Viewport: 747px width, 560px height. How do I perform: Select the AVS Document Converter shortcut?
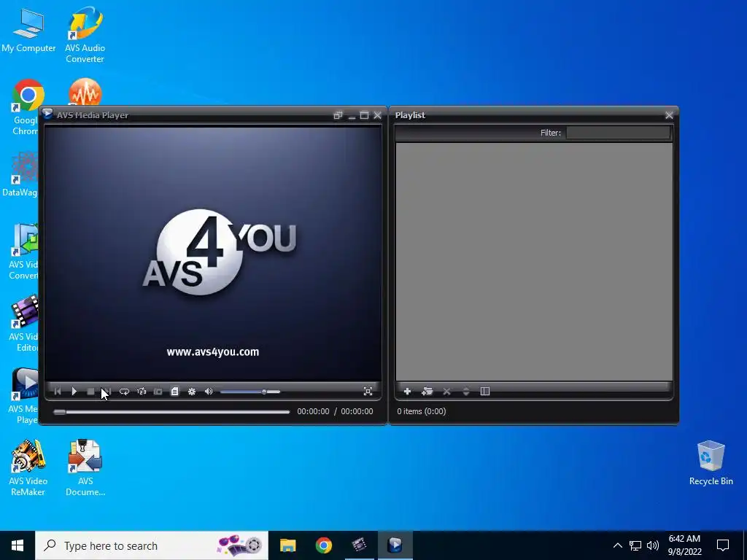(x=85, y=468)
